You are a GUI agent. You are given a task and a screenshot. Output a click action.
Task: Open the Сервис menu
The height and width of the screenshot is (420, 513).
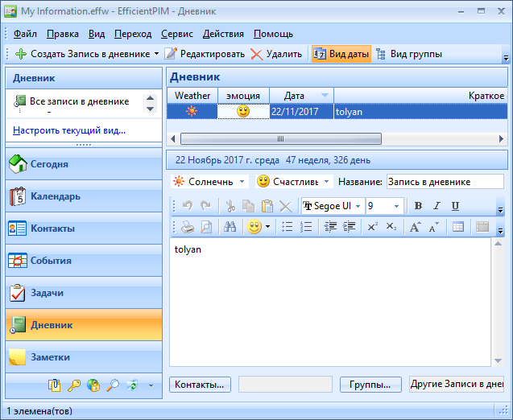click(x=176, y=34)
